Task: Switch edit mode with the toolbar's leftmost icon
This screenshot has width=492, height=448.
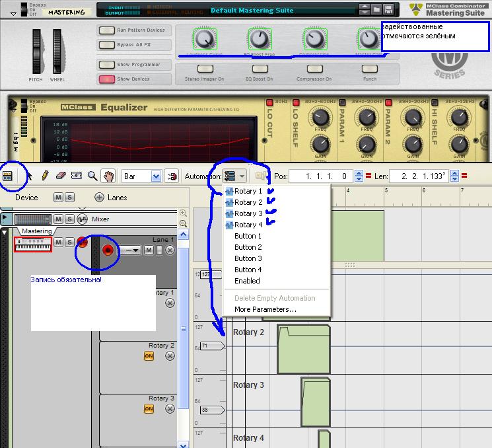Action: (9, 176)
